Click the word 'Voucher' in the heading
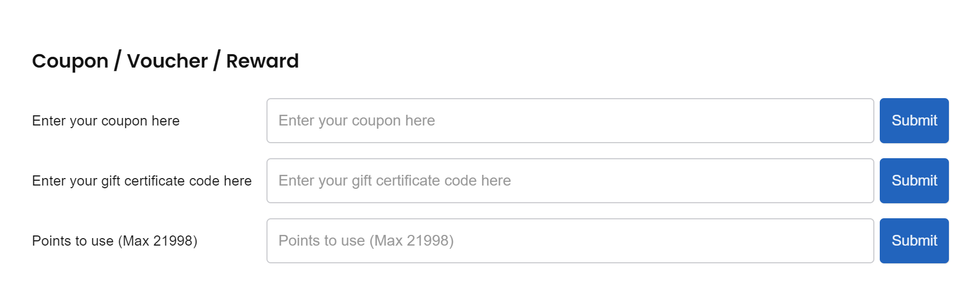The height and width of the screenshot is (303, 980). (167, 61)
